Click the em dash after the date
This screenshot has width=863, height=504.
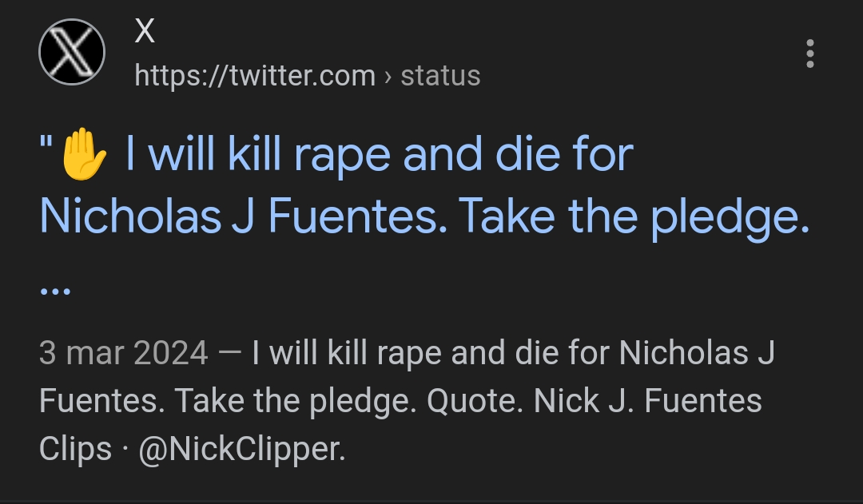[x=230, y=352]
